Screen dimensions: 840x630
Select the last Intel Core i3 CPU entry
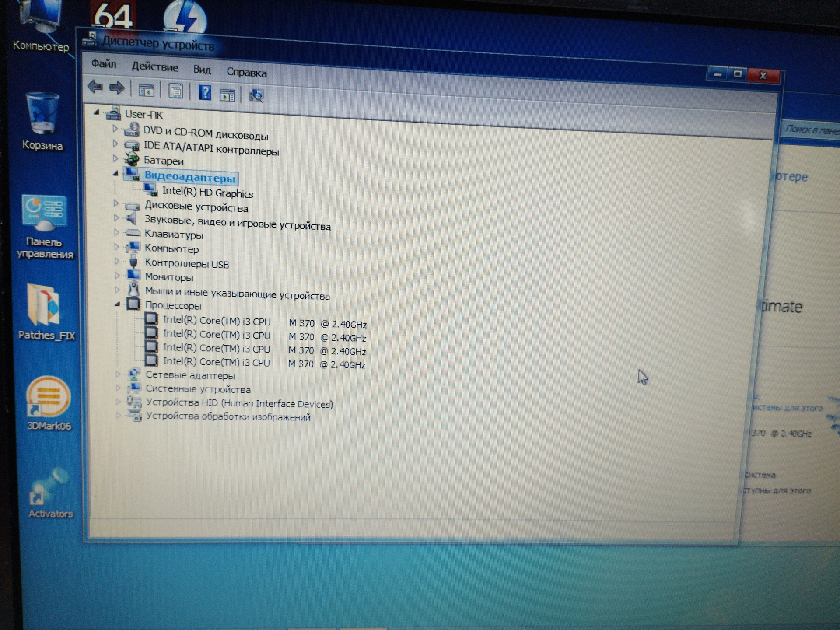tap(264, 363)
